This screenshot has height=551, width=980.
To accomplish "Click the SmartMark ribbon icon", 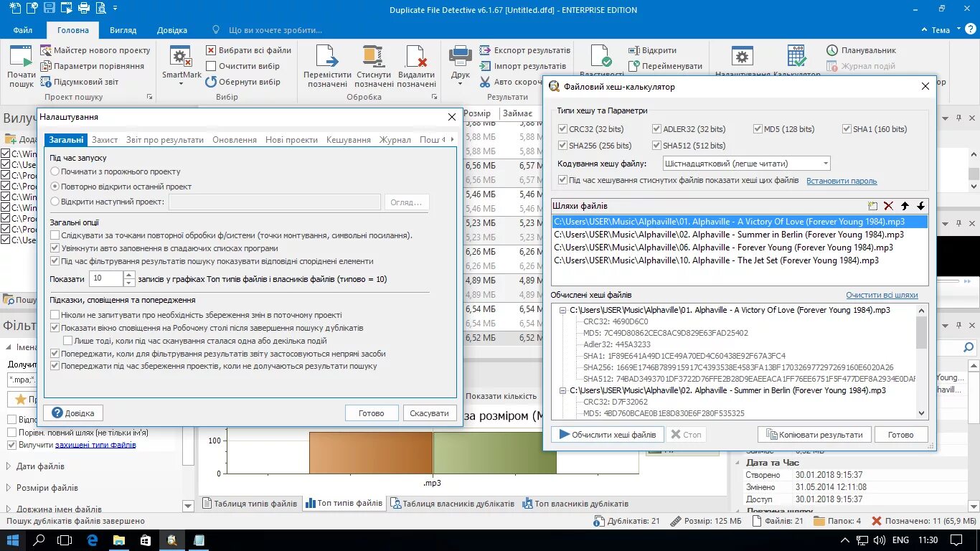I will point(182,57).
